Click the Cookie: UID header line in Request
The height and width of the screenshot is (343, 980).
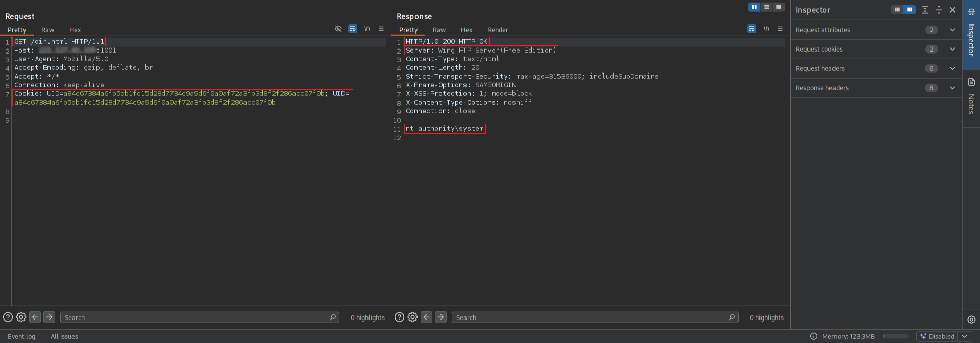[183, 97]
